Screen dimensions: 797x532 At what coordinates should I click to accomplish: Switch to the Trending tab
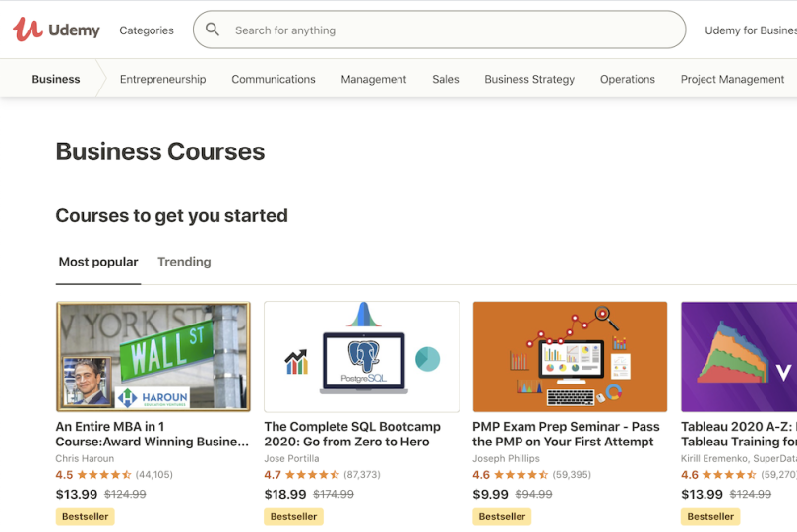[184, 262]
